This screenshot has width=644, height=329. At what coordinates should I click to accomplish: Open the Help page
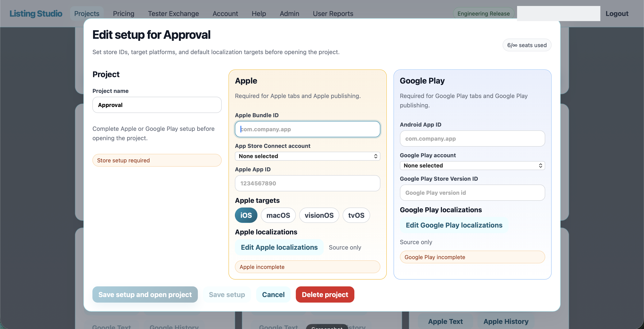259,13
